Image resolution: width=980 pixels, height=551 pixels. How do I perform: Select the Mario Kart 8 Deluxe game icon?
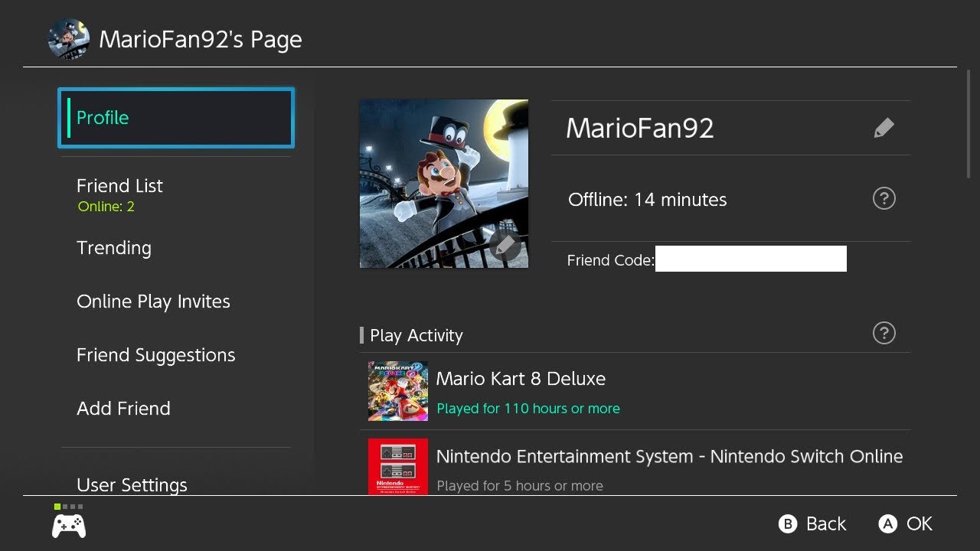pyautogui.click(x=398, y=391)
